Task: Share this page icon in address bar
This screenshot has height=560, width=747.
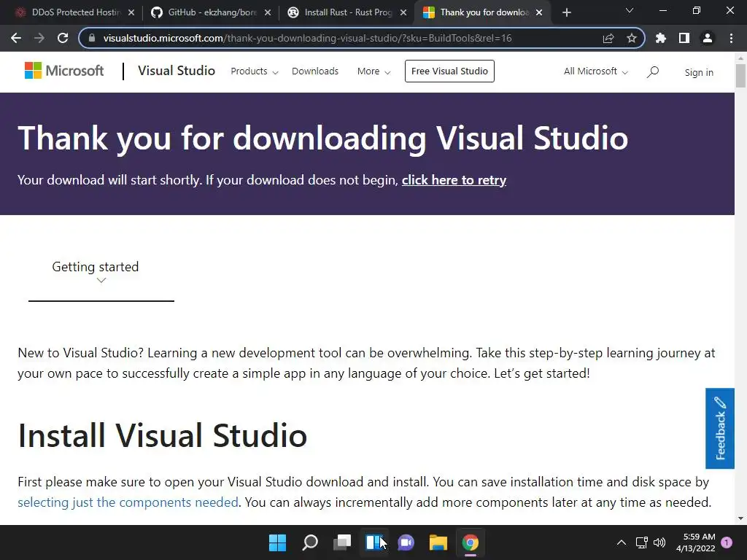Action: point(608,38)
